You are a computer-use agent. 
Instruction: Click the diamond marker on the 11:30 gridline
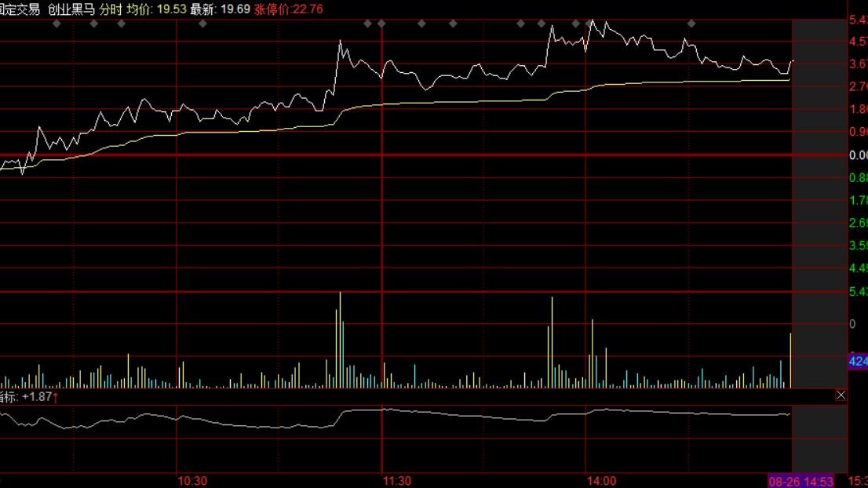[x=381, y=24]
